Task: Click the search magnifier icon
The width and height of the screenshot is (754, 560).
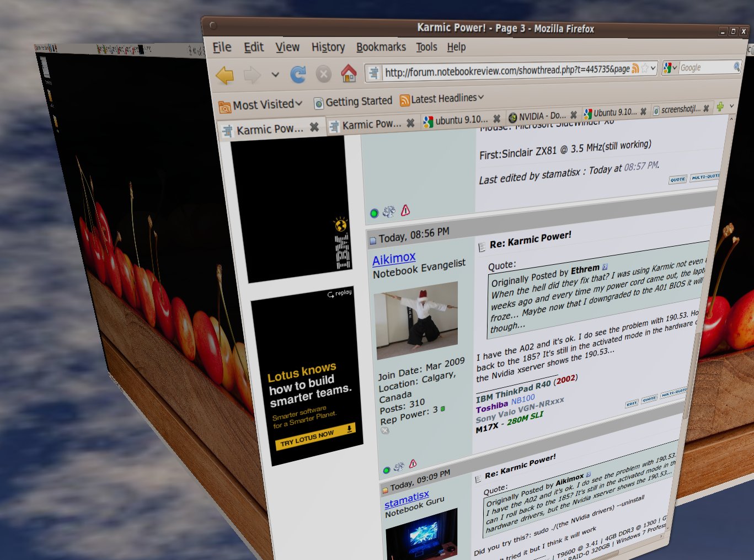Action: 737,67
